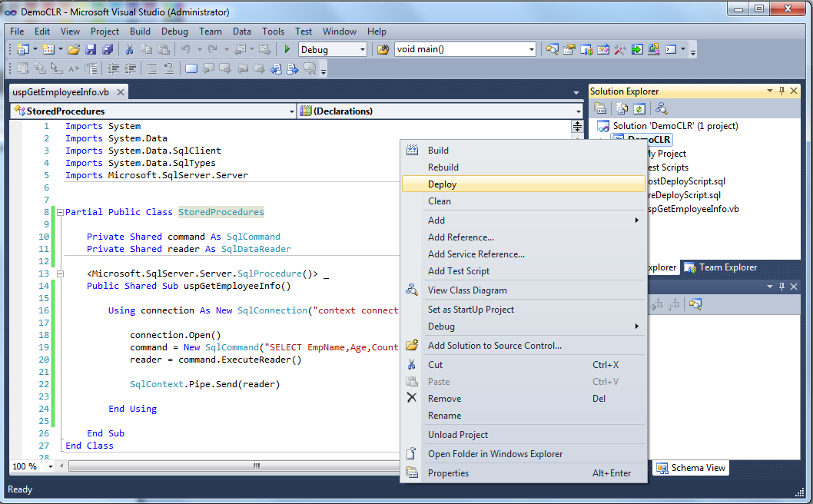
Task: Start debugging with the green play arrow
Action: [286, 49]
